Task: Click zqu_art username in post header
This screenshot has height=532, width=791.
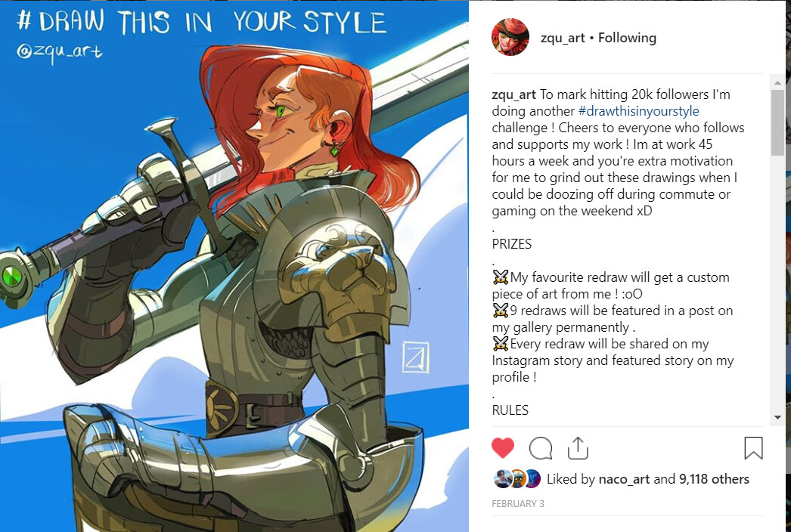Action: click(563, 38)
